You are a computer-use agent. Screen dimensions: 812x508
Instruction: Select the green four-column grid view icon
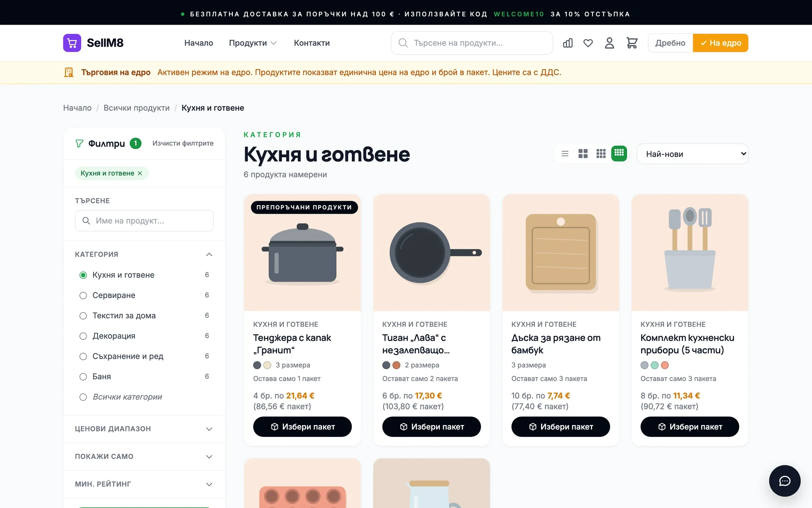[619, 154]
